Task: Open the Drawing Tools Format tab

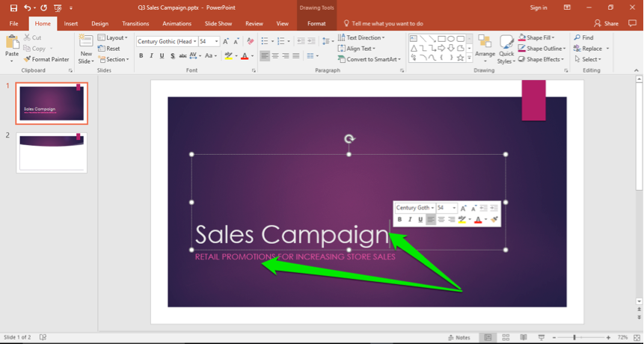Action: click(x=316, y=23)
